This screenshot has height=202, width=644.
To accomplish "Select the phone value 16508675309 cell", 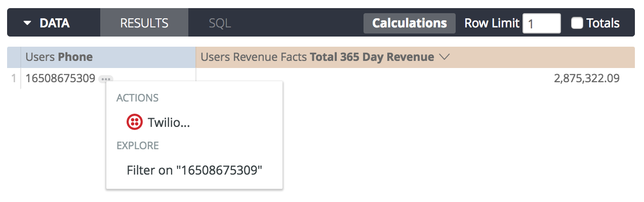I will [60, 79].
